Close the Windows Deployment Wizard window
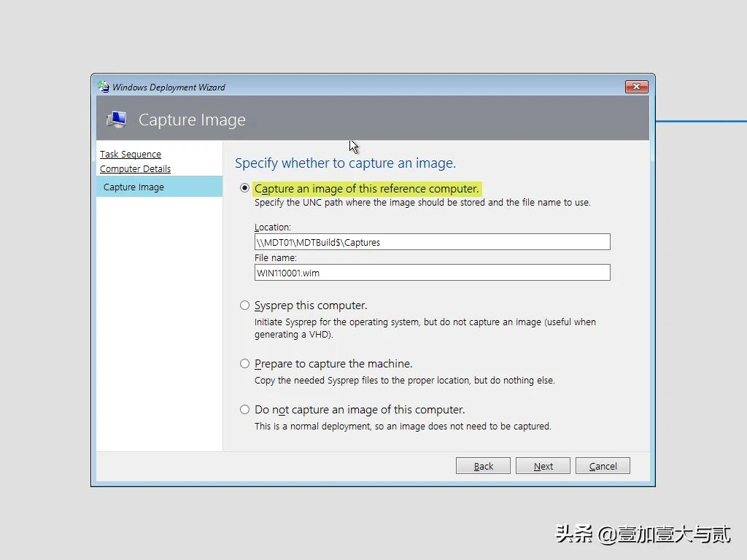The width and height of the screenshot is (747, 560). tap(636, 87)
